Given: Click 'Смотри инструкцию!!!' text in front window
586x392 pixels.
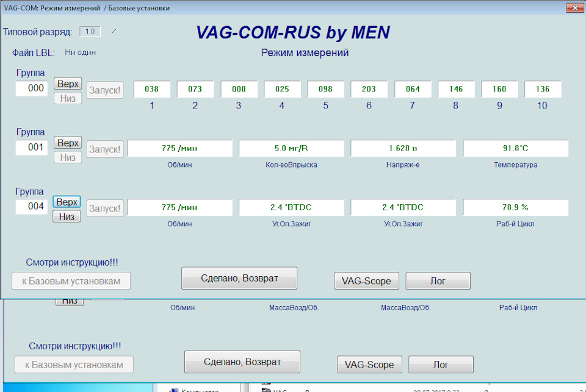Looking at the screenshot, I should (x=72, y=263).
